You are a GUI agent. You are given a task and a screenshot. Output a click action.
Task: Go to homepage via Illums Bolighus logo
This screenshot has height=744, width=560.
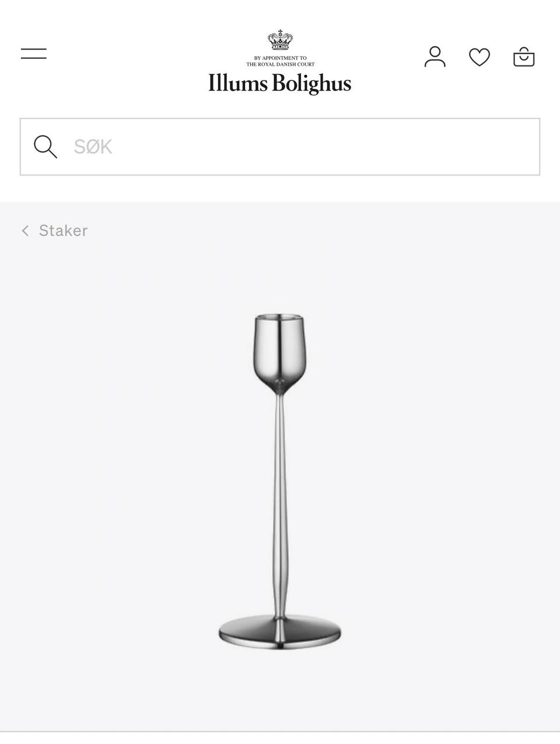coord(280,83)
